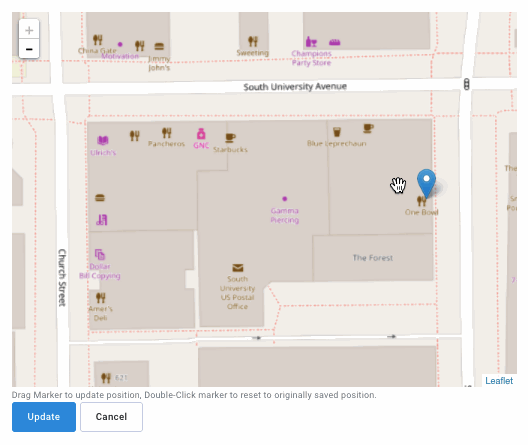
Task: Select the Pancheros restaurant icon
Action: [x=166, y=133]
